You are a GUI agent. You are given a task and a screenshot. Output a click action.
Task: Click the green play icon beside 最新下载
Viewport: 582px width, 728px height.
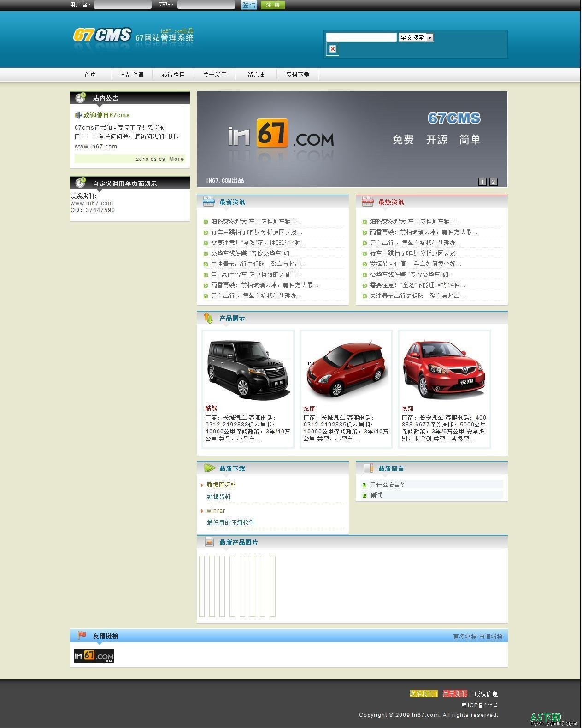(x=209, y=468)
